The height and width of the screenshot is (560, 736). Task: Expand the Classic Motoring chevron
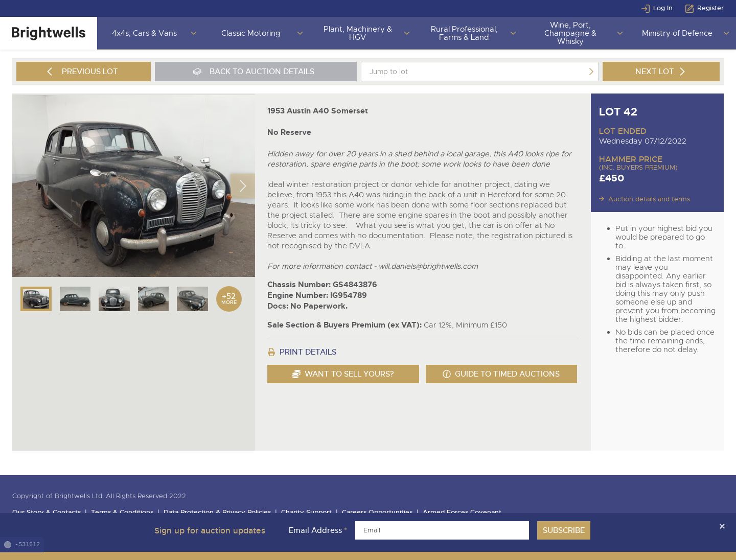pyautogui.click(x=300, y=33)
